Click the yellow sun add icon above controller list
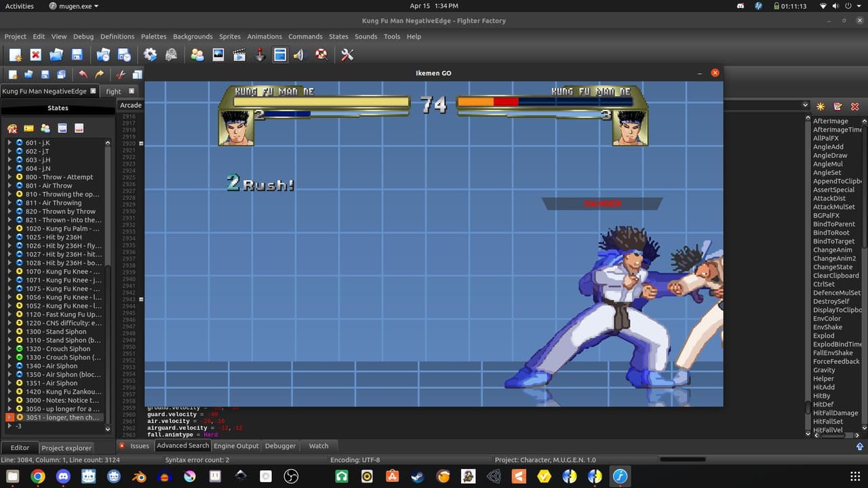This screenshot has height=488, width=868. [821, 106]
